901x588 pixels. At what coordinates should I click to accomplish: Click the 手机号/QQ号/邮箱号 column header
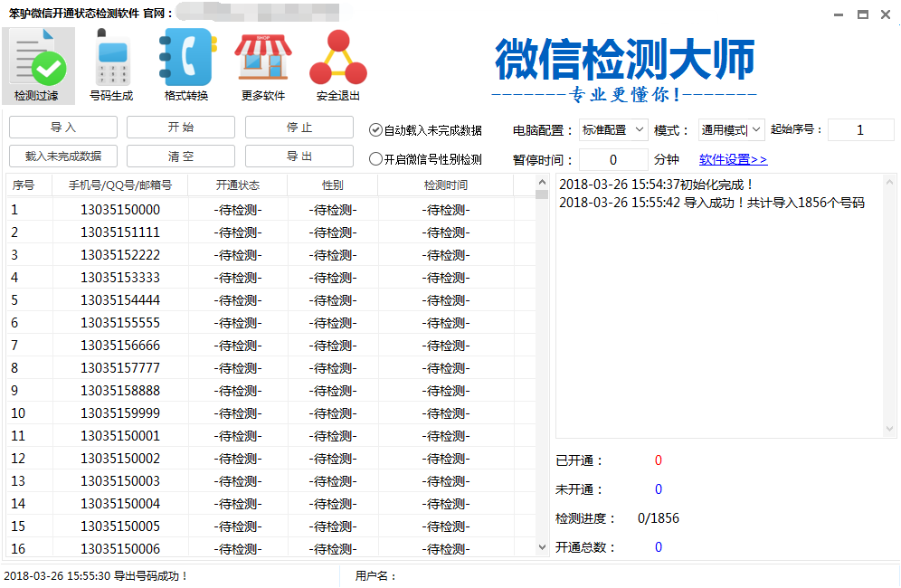tap(120, 185)
